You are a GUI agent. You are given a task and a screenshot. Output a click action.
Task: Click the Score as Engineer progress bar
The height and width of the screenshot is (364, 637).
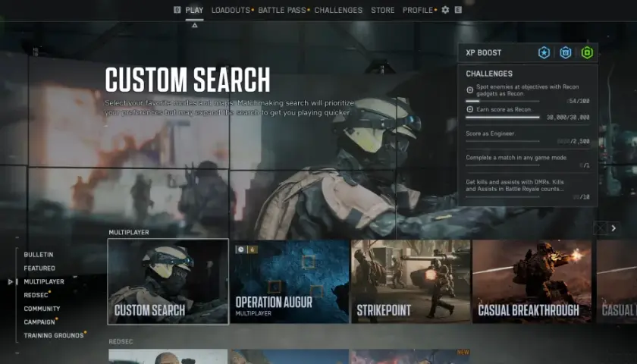[503, 141]
